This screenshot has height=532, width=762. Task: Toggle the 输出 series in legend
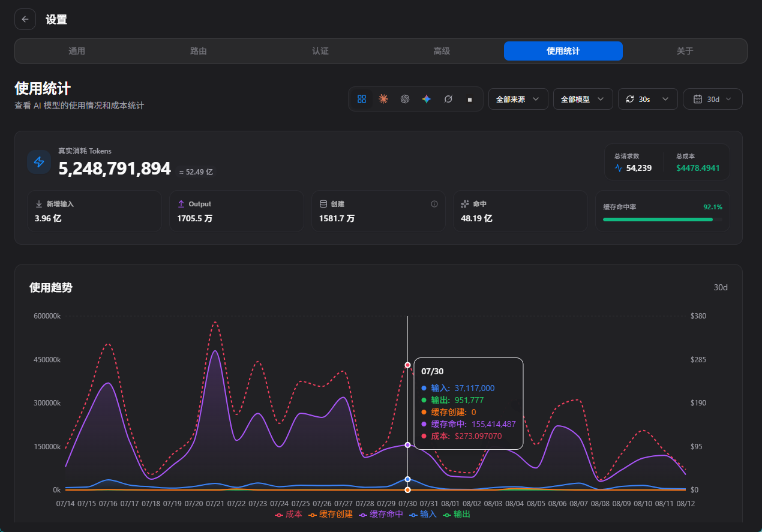click(457, 514)
